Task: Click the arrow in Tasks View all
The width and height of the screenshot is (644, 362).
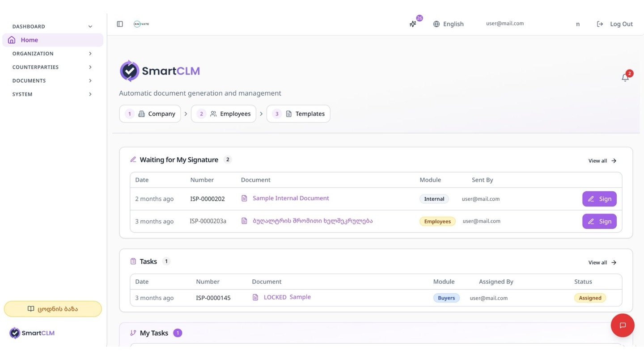Action: tap(614, 263)
